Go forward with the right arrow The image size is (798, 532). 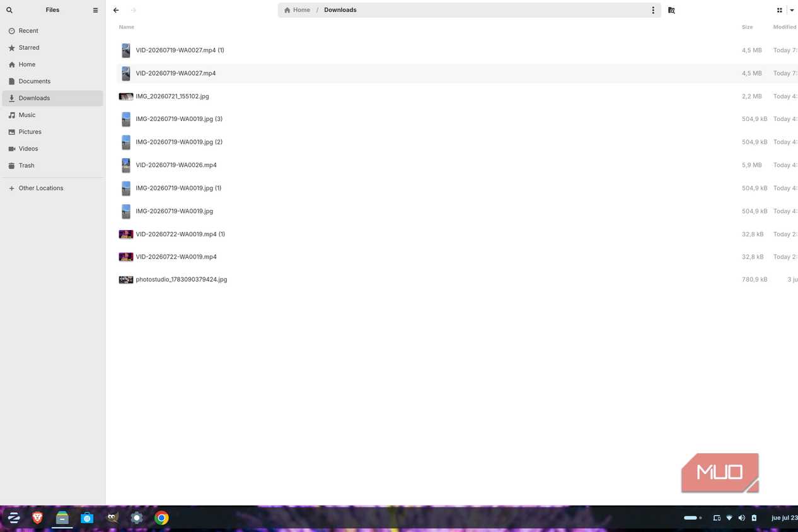133,10
